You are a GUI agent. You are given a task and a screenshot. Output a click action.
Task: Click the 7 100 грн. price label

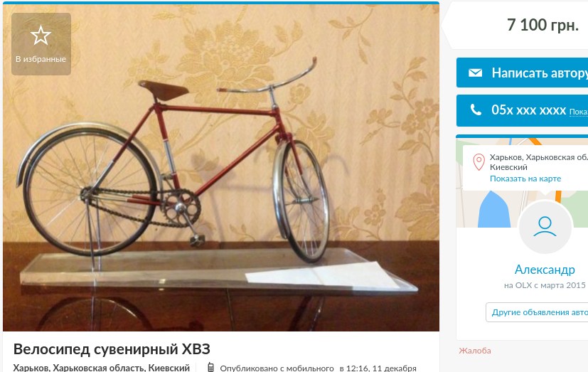coord(542,25)
